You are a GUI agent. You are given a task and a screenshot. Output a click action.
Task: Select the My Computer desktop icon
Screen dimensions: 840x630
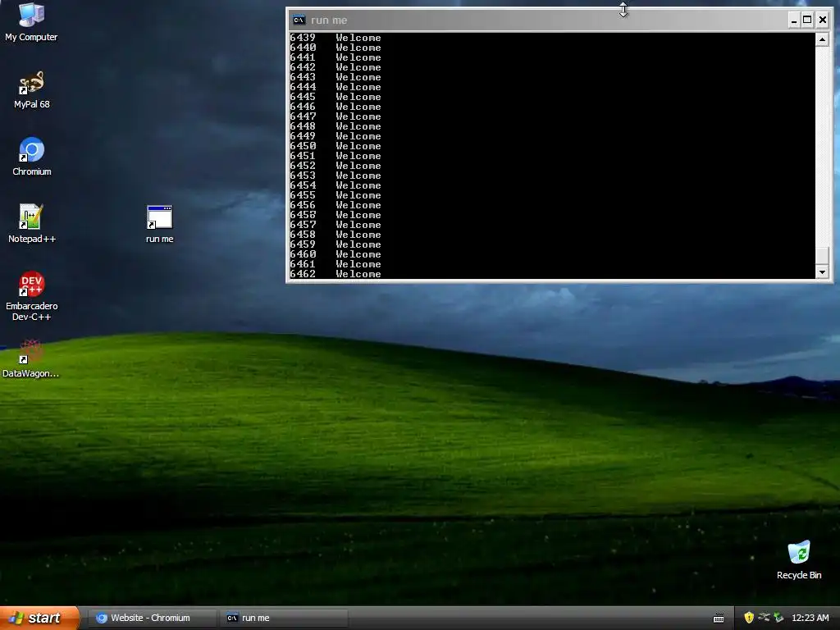[x=31, y=22]
